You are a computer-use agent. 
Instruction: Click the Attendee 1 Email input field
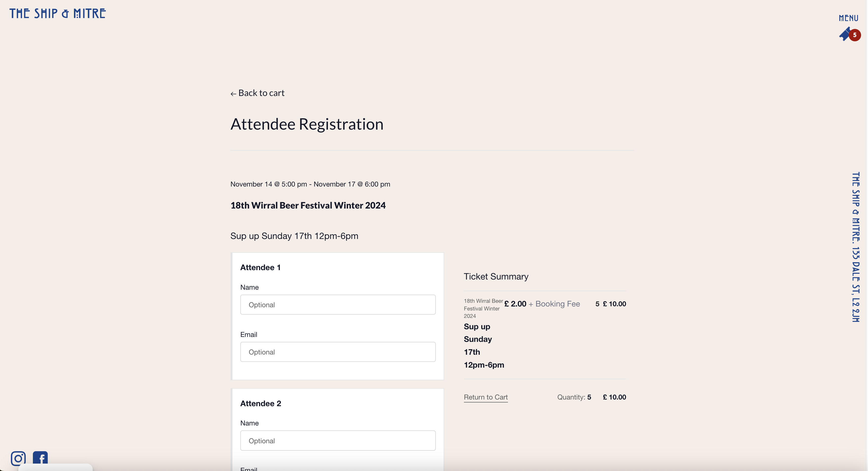338,352
